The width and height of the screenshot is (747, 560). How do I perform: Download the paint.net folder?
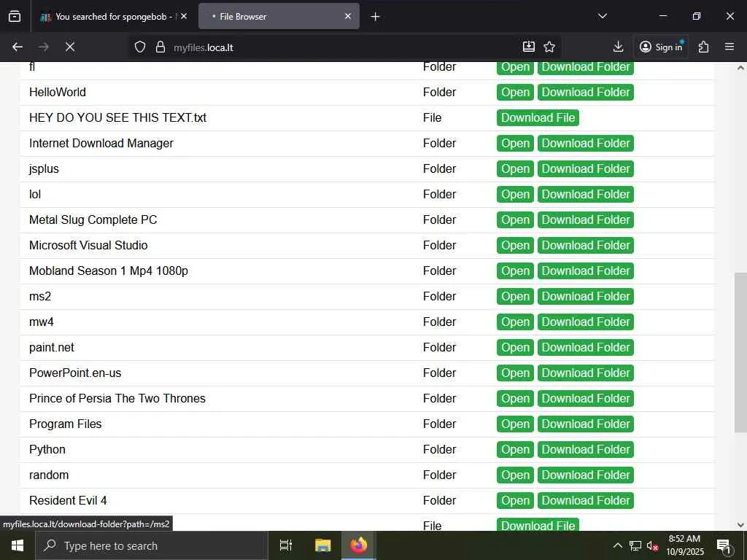coord(586,348)
